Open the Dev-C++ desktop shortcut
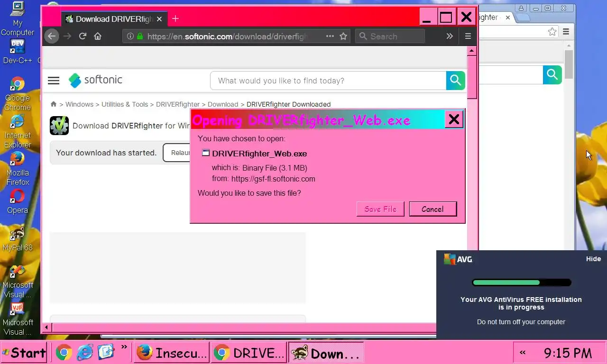This screenshot has width=607, height=364. (18, 52)
